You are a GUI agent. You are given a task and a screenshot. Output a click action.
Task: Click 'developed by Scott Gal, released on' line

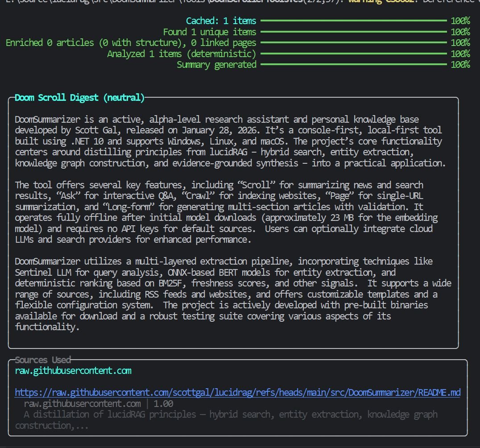[x=228, y=130]
